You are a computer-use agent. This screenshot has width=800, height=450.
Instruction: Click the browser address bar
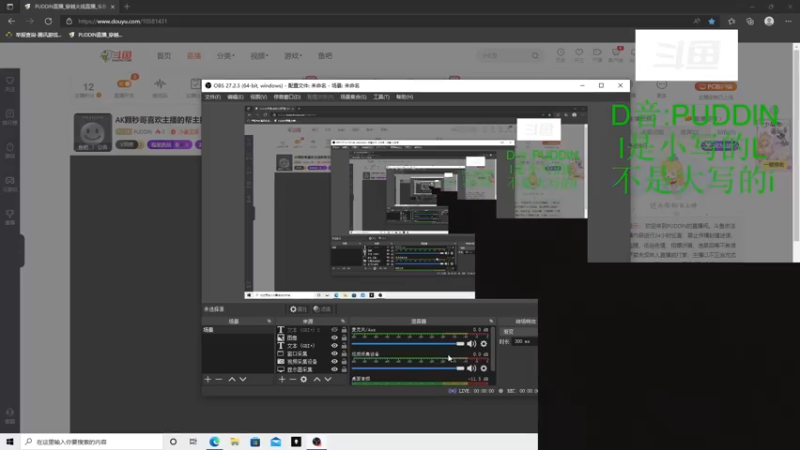378,21
